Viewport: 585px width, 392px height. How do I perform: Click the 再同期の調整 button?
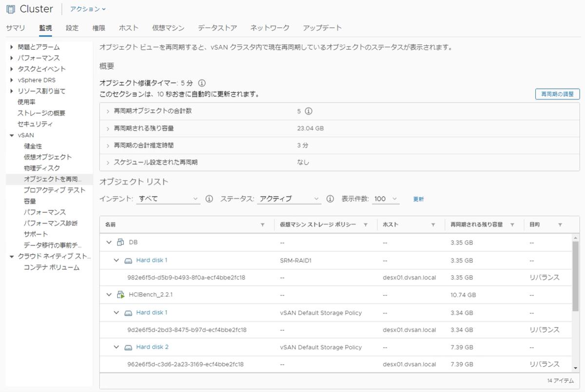557,94
